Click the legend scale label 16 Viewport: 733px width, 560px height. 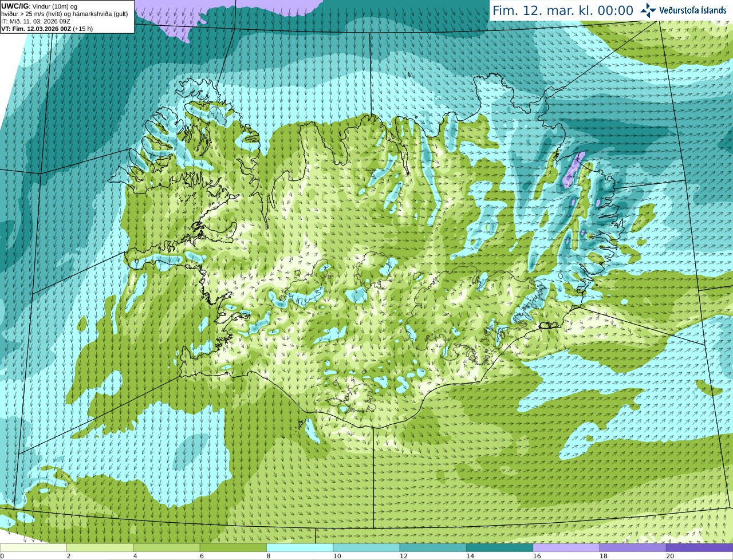pyautogui.click(x=537, y=556)
